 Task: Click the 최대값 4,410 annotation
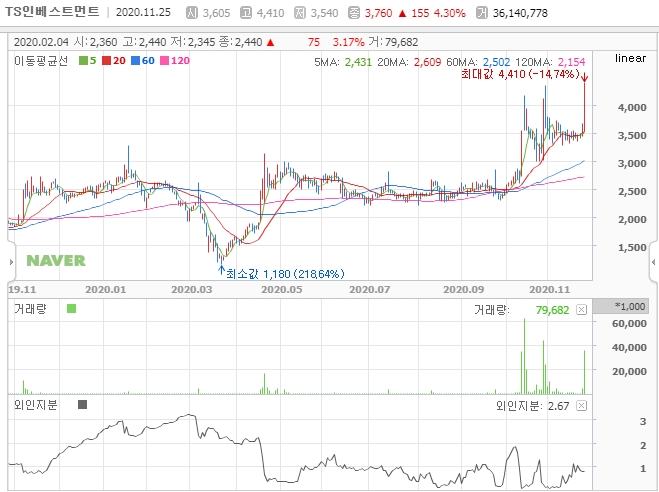[x=520, y=74]
